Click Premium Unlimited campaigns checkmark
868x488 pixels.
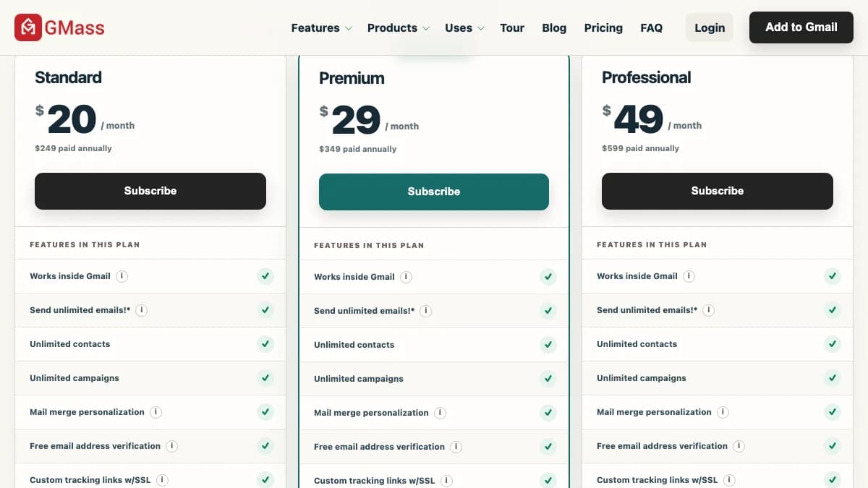pyautogui.click(x=548, y=379)
